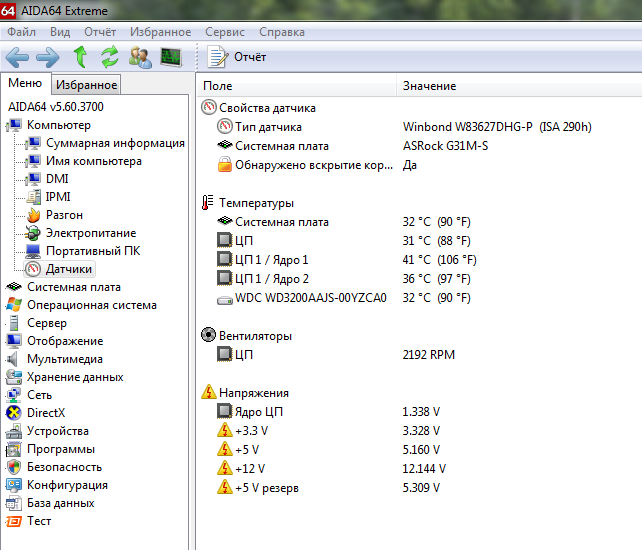The height and width of the screenshot is (550, 642).
Task: Open the system stability monitor icon
Action: pos(171,57)
